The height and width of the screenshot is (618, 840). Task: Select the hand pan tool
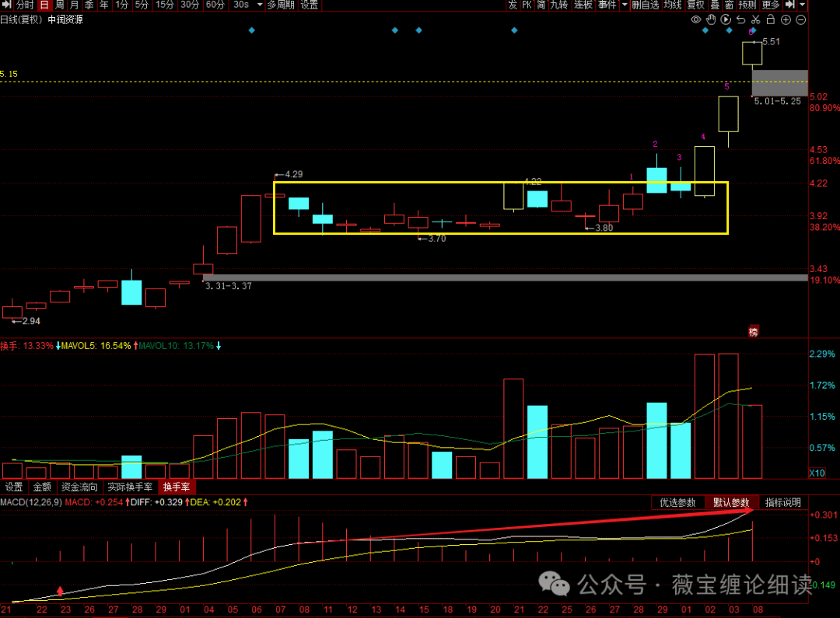(x=710, y=19)
